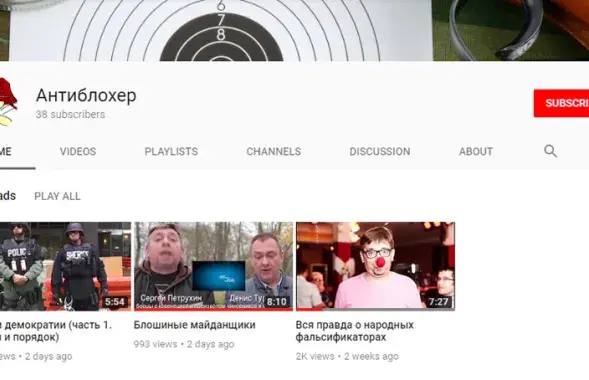Click the target channel banner image
Screen dimensions: 589x380
(294, 30)
